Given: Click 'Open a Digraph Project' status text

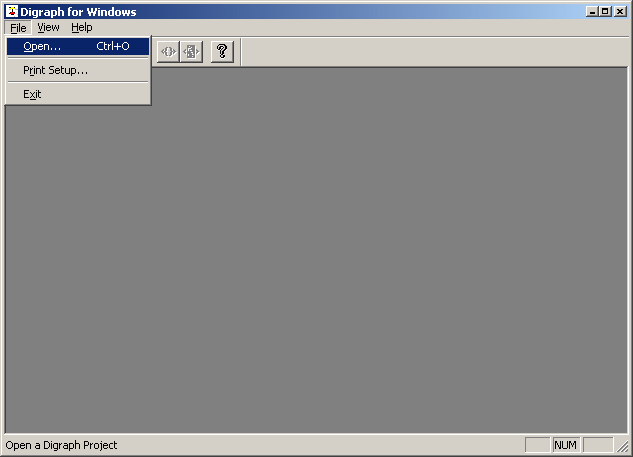Looking at the screenshot, I should 61,445.
